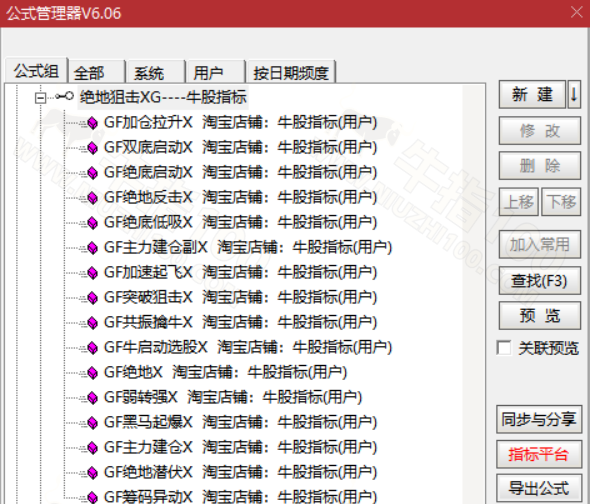Screen dimensions: 590x504
Task: Click the magenta cube icon beside GF绝底低吸X
Action: (x=92, y=222)
